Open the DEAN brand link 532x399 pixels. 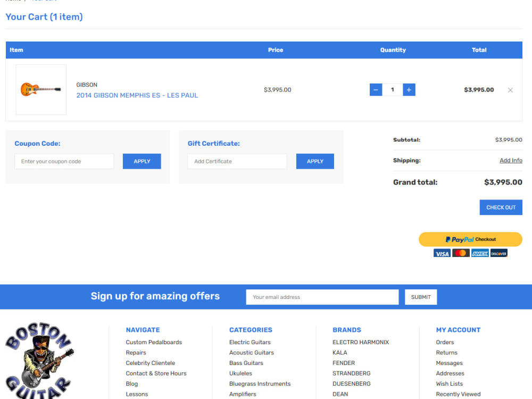coord(340,394)
